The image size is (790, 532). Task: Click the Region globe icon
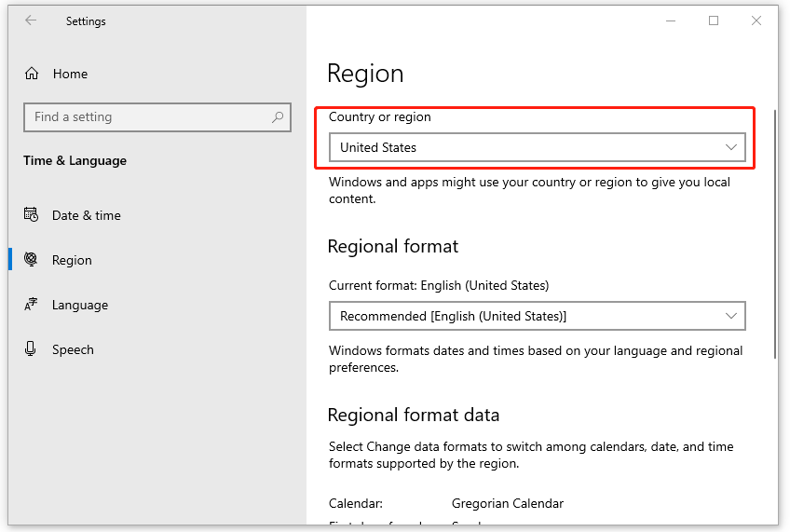pos(32,259)
